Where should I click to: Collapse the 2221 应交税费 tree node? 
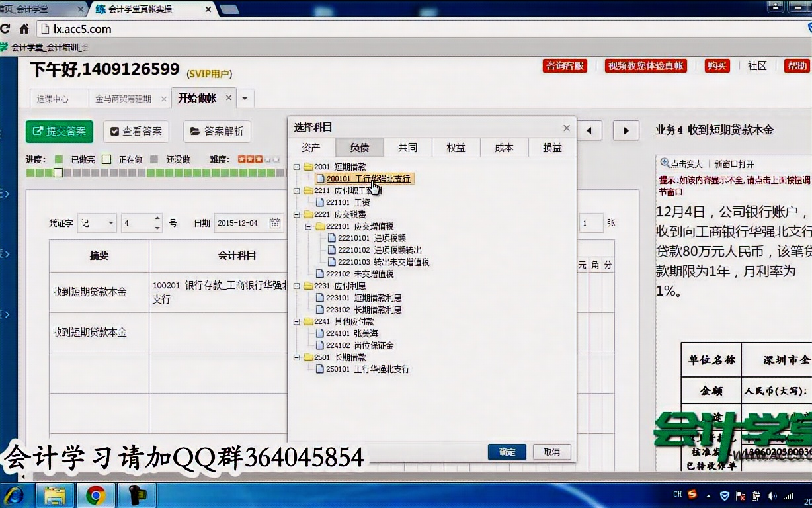(296, 214)
